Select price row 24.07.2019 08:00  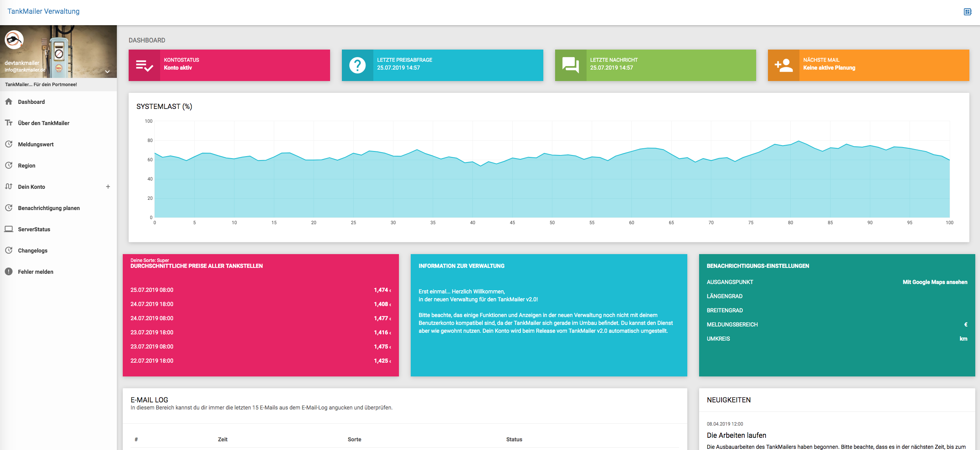(x=261, y=318)
